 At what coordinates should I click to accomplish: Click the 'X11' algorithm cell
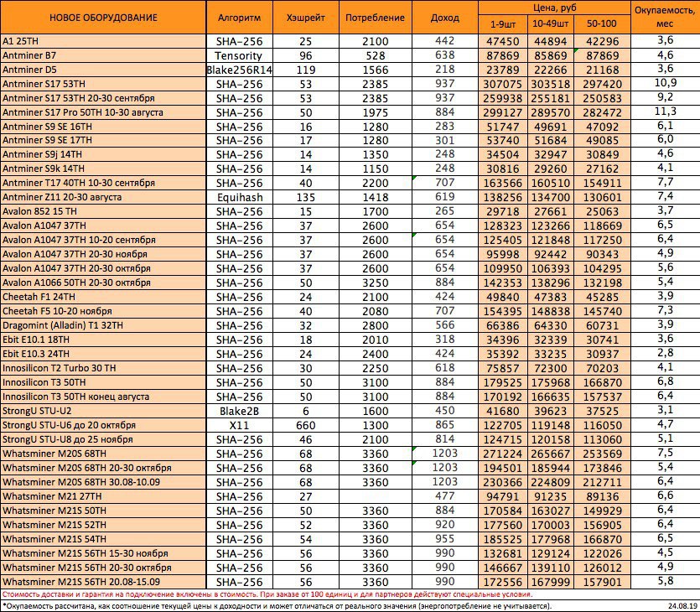[239, 425]
